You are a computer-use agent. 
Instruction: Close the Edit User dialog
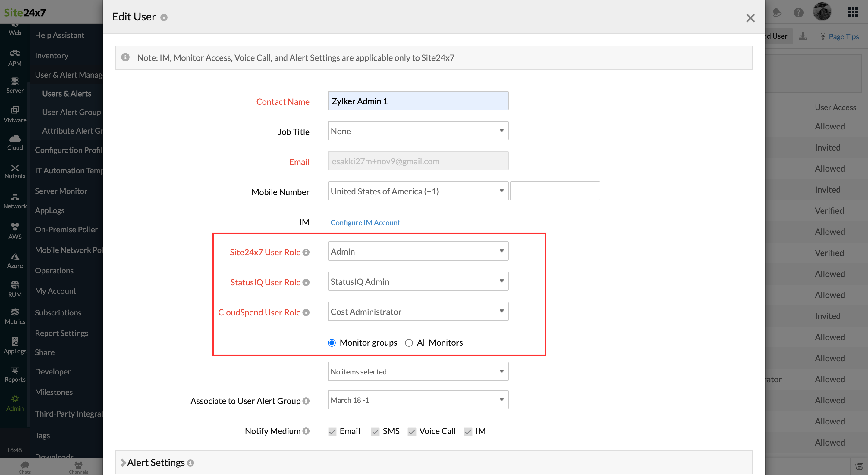750,18
